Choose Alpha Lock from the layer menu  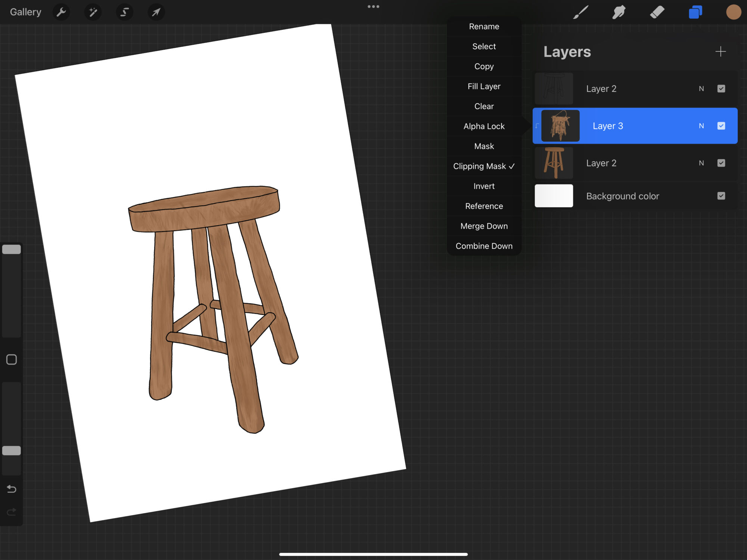coord(484,126)
